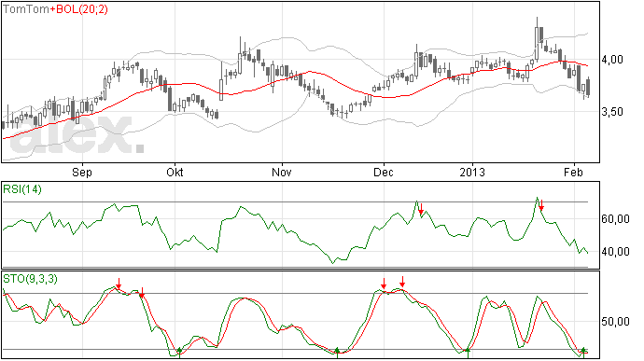Click the STO(9,3,3) panel label

[x=31, y=279]
